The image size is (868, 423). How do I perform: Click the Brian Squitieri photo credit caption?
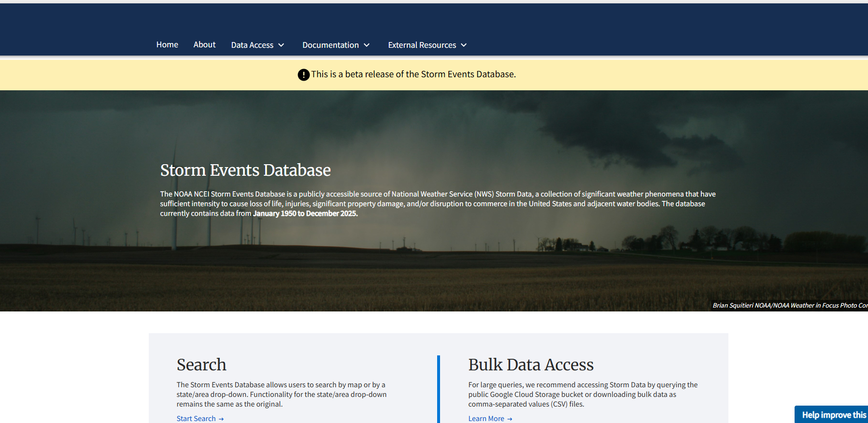coord(789,305)
